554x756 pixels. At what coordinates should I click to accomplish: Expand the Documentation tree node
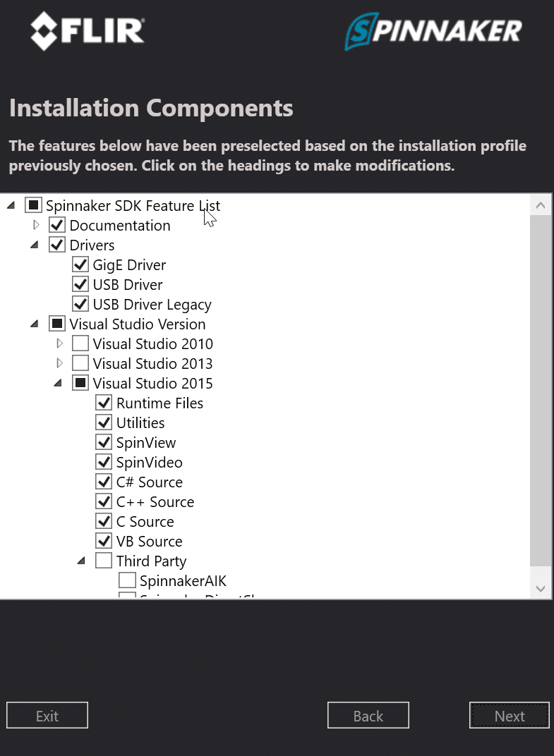(36, 225)
